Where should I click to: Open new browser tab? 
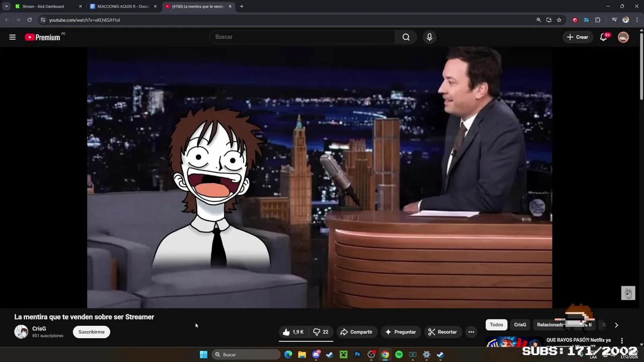(242, 7)
